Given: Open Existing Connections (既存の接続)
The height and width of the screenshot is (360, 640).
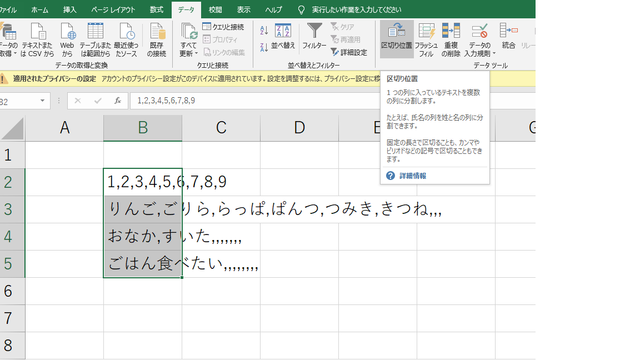Looking at the screenshot, I should coord(156,39).
